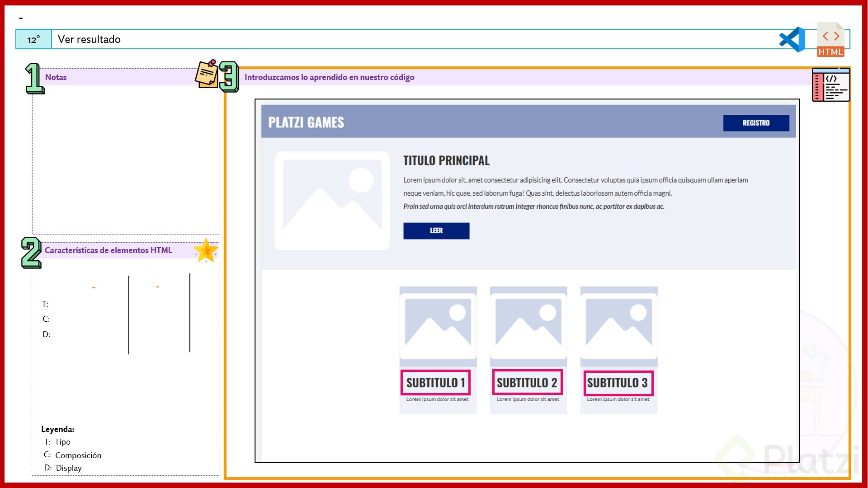Click the Leyenda: label
868x488 pixels.
tap(57, 429)
